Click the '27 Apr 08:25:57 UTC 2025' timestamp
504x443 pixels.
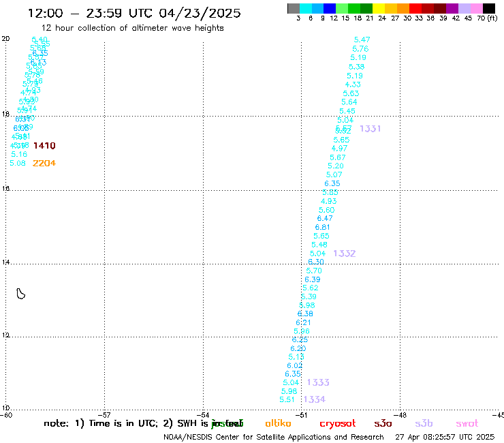445,438
